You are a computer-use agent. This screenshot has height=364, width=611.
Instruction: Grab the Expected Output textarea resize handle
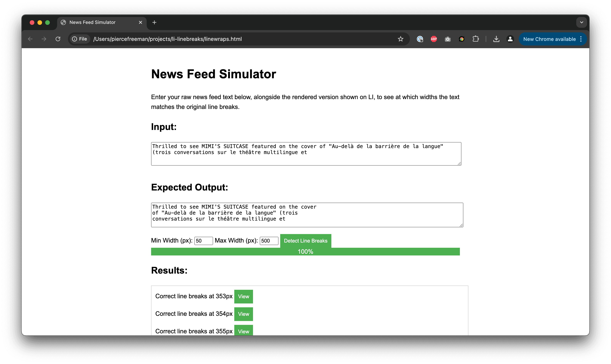tap(461, 225)
